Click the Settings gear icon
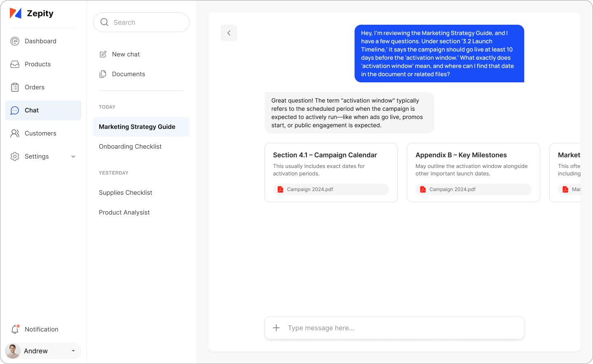The width and height of the screenshot is (593, 364). point(15,156)
